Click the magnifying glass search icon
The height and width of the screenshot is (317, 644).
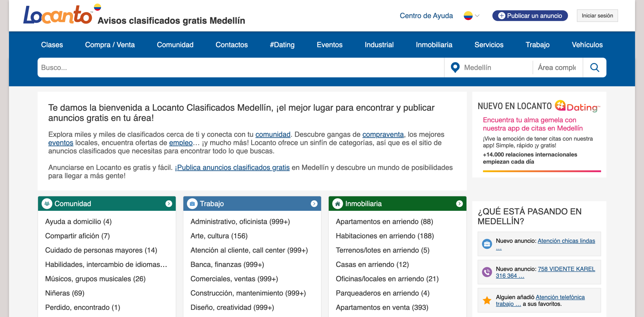tap(594, 67)
